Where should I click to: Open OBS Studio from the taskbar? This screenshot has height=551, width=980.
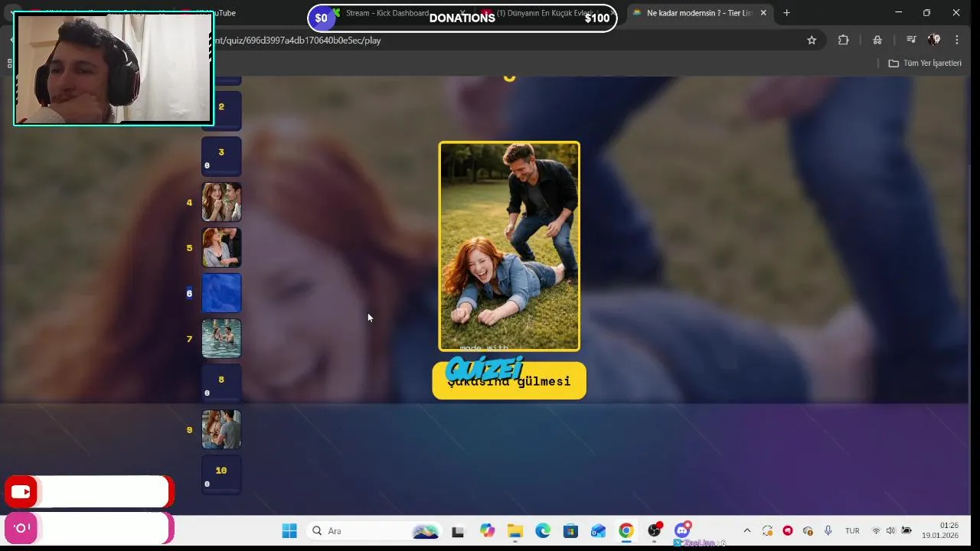(654, 531)
